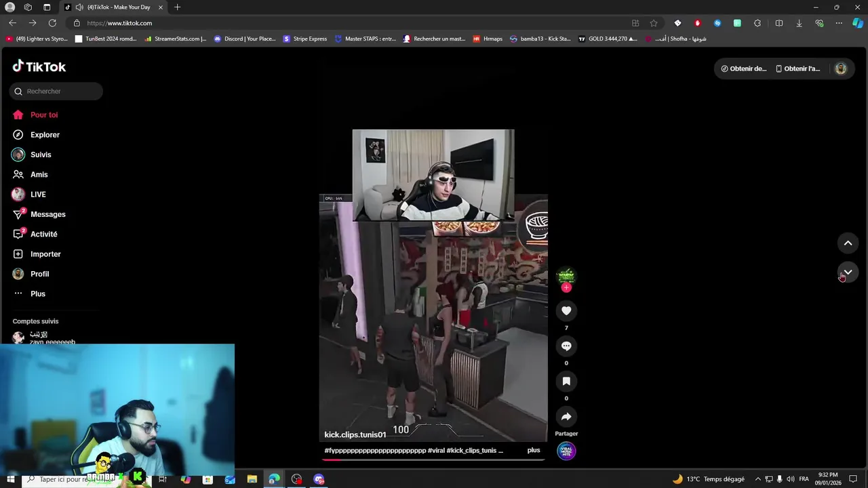The image size is (868, 488).
Task: Add page to favorites star icon
Action: [654, 23]
